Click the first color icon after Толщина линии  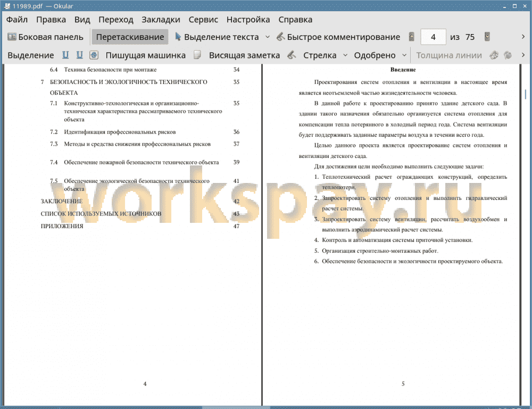tap(494, 55)
